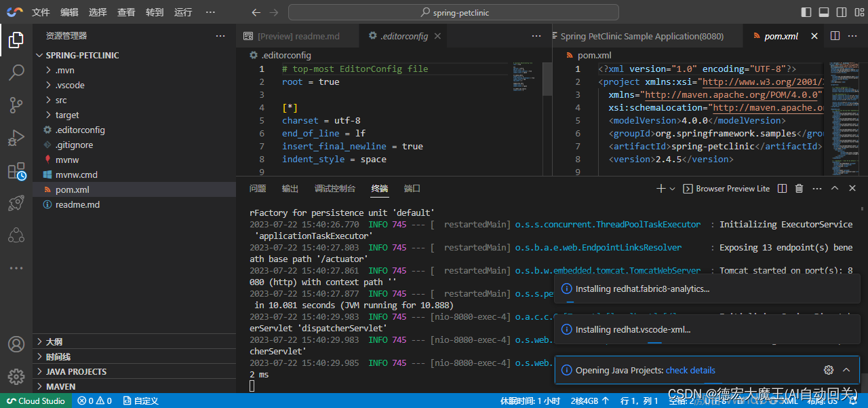Click Cloud Studio remote indicator in status bar
The image size is (868, 408).
click(x=36, y=401)
